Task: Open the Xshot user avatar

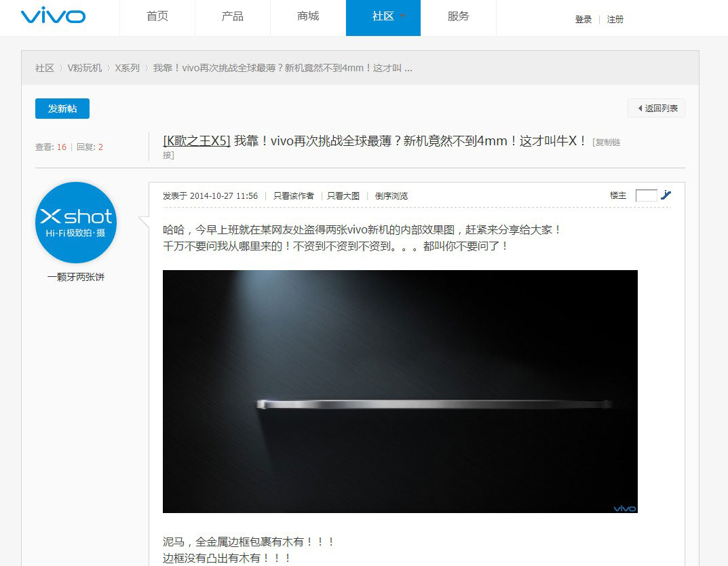Action: point(76,223)
